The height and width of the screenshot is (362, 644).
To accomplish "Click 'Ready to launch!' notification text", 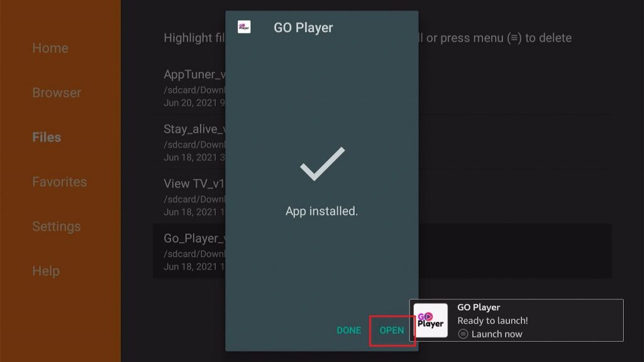I will click(492, 321).
